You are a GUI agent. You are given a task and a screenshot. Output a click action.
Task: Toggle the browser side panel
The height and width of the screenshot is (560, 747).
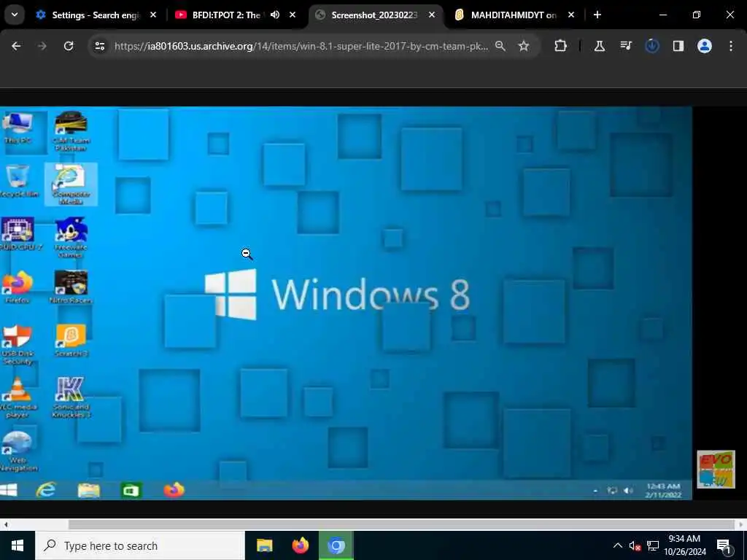click(x=678, y=46)
